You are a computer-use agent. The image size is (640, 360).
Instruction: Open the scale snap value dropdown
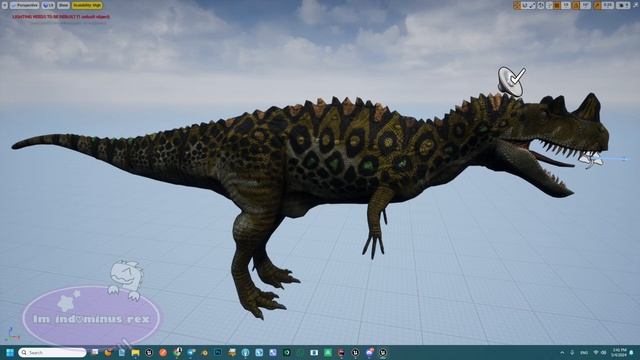(x=608, y=5)
